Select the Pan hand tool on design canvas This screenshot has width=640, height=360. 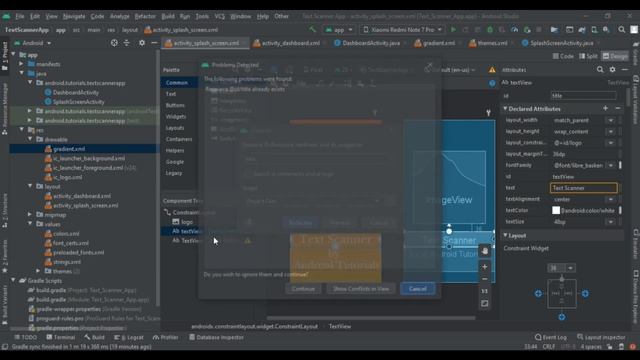click(484, 251)
